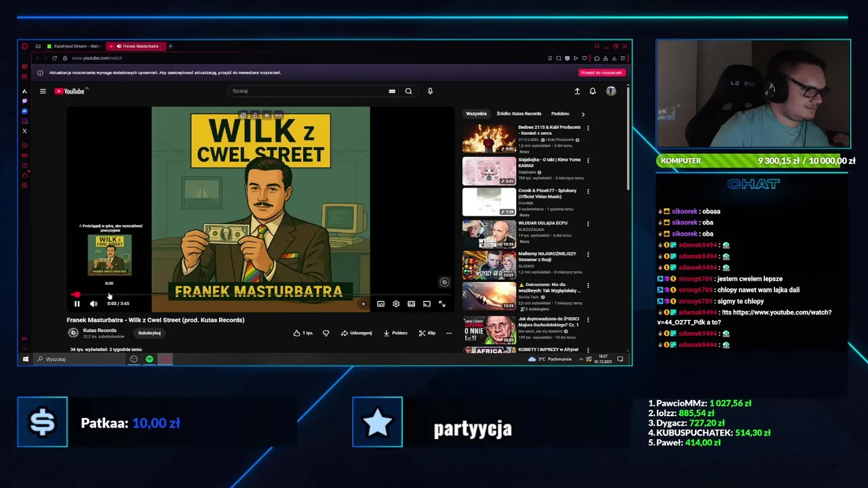Select the Wszystkie filter chip
Image resolution: width=868 pixels, height=488 pixels.
(476, 114)
